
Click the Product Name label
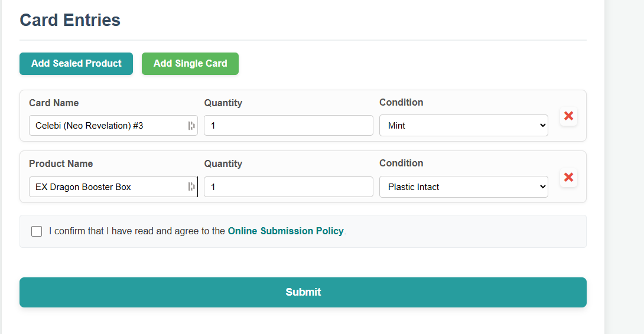pyautogui.click(x=61, y=163)
